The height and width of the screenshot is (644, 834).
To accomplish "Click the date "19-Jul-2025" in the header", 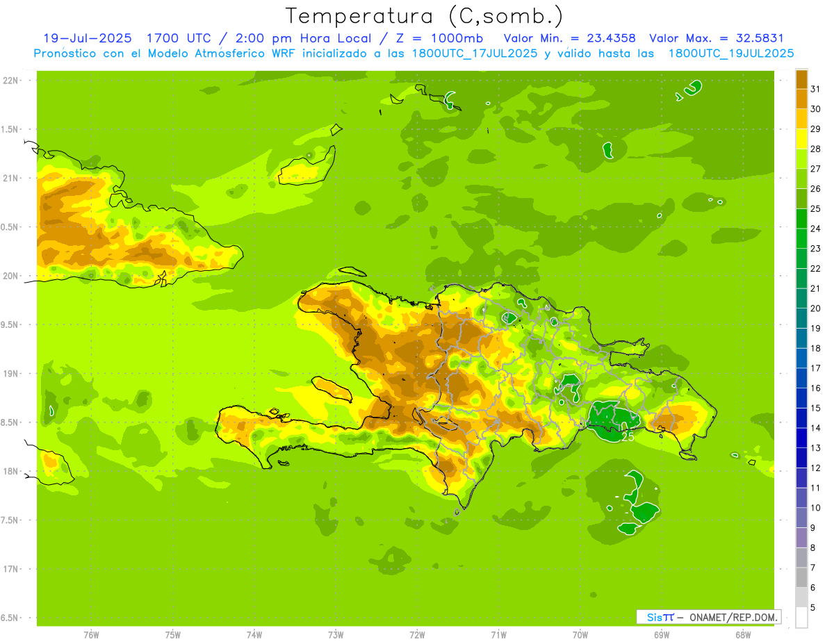I will pyautogui.click(x=88, y=38).
